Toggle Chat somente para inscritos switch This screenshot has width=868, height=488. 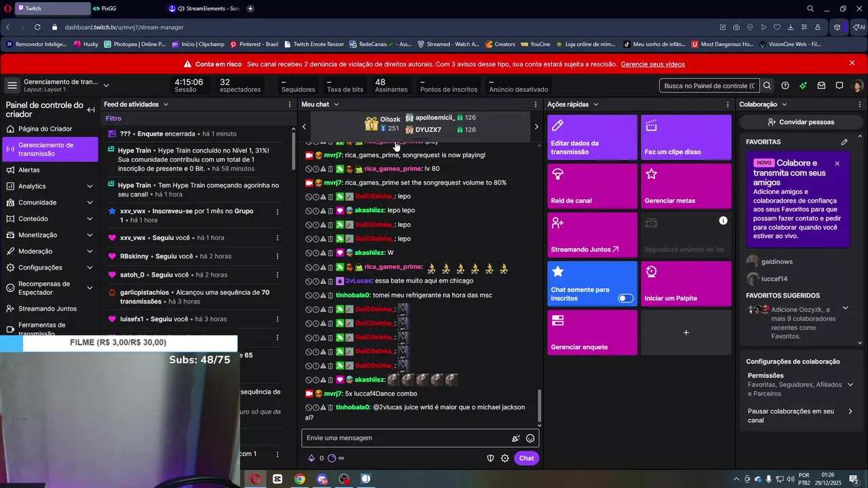tap(626, 298)
